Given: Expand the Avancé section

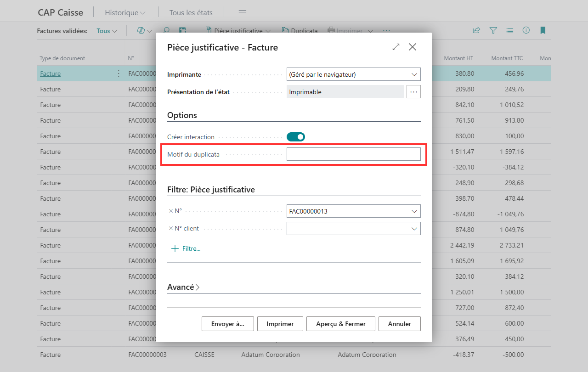Looking at the screenshot, I should coord(183,287).
